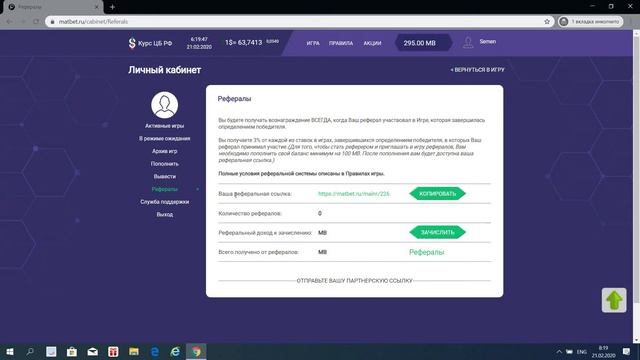
Task: Open the incognito profile indicator
Action: point(590,22)
